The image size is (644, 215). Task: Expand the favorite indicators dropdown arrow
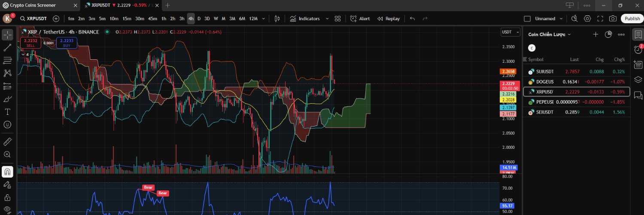327,18
